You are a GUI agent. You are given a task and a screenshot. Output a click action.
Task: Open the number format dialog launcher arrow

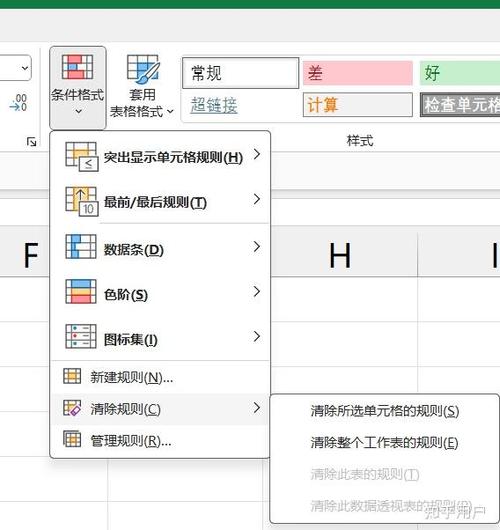(x=31, y=142)
